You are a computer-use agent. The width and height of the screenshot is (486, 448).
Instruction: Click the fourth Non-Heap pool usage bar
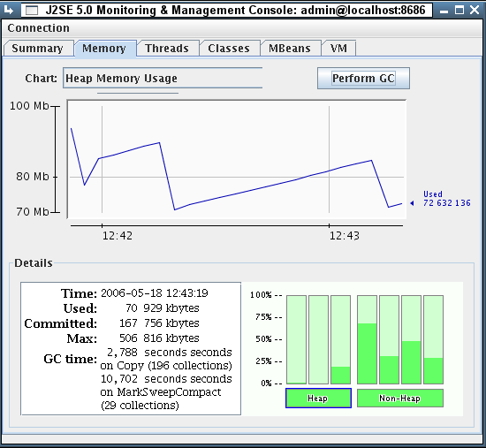433,340
